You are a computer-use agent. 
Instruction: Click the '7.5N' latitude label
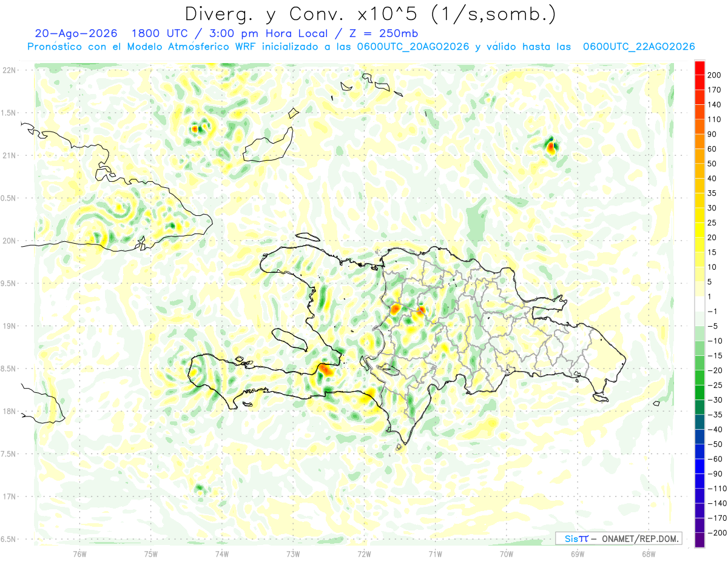pyautogui.click(x=8, y=454)
